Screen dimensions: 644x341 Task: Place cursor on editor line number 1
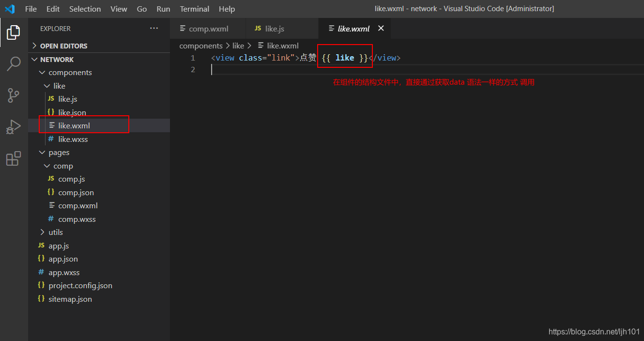pyautogui.click(x=193, y=58)
